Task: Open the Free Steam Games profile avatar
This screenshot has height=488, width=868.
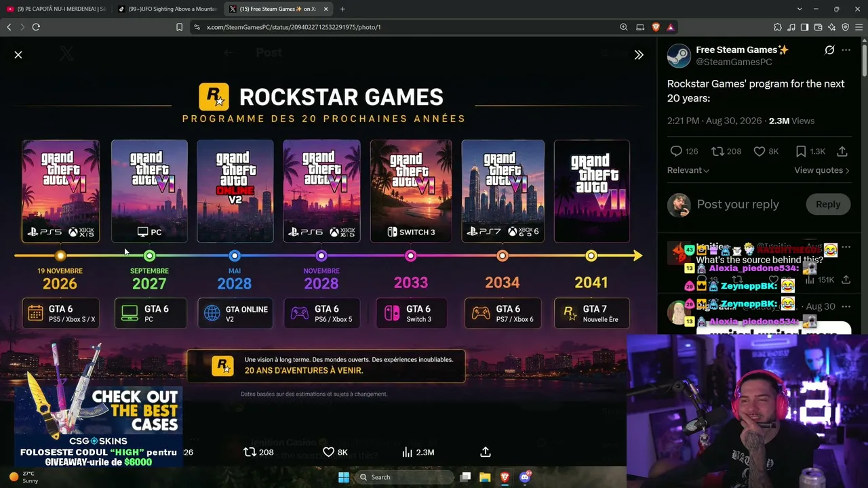Action: point(679,56)
